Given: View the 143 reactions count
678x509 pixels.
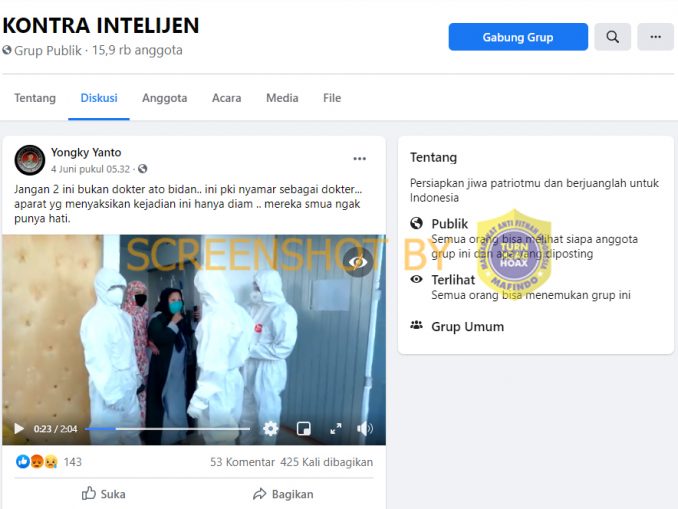Looking at the screenshot, I should pos(73,462).
